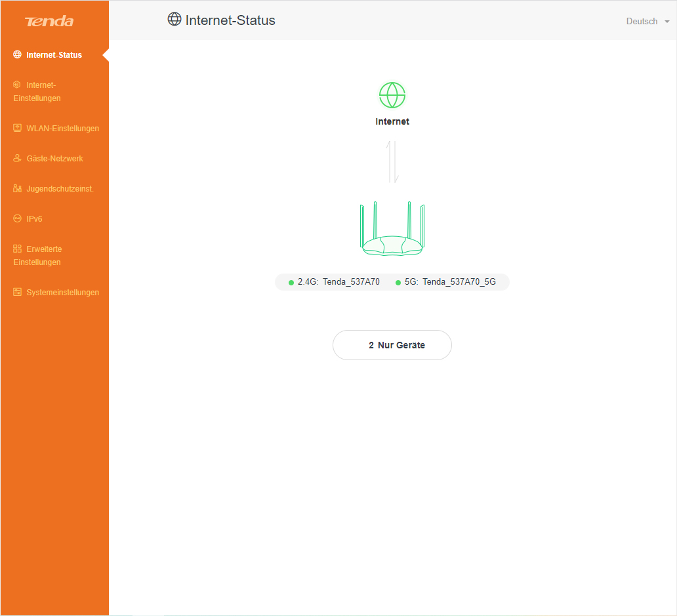Click the "2 Nur Geräte" button
Image resolution: width=677 pixels, height=616 pixels.
(392, 345)
